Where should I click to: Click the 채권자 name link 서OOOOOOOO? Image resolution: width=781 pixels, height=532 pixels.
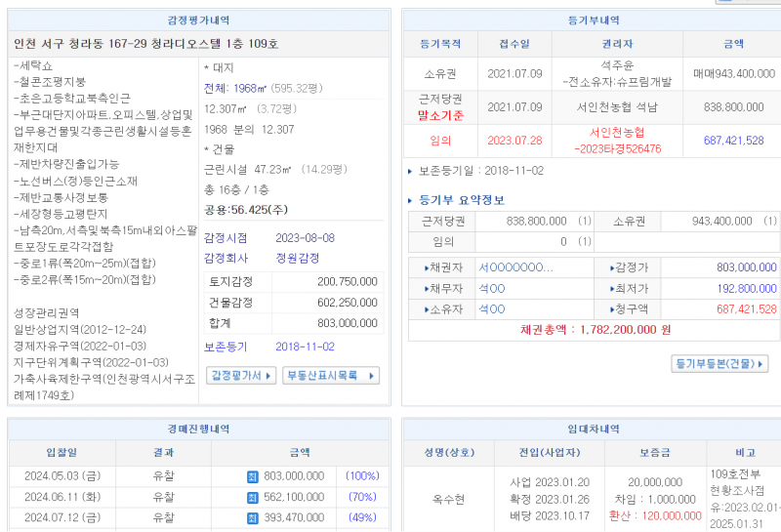coord(515,267)
